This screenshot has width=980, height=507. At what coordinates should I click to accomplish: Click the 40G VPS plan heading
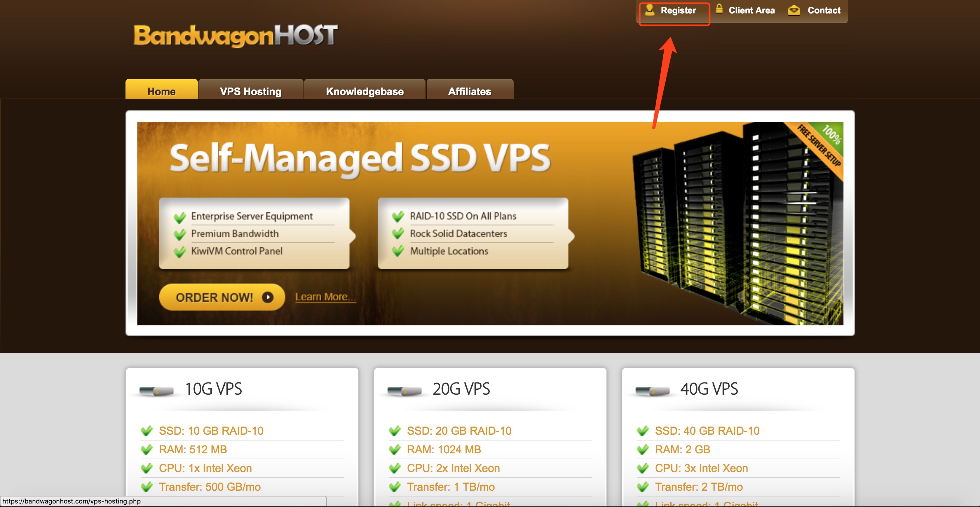(x=709, y=389)
